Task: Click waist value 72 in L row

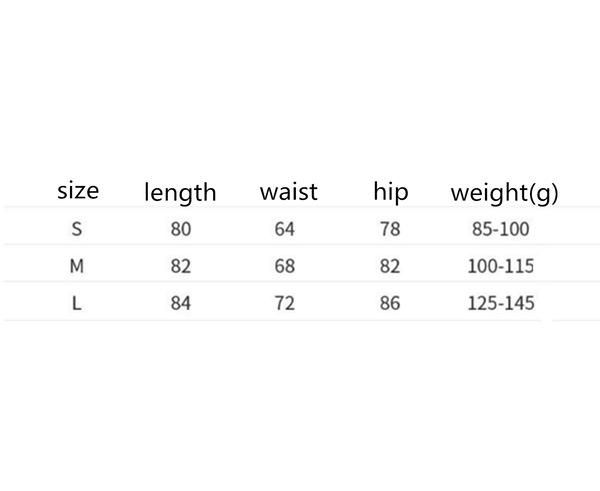Action: pos(285,303)
